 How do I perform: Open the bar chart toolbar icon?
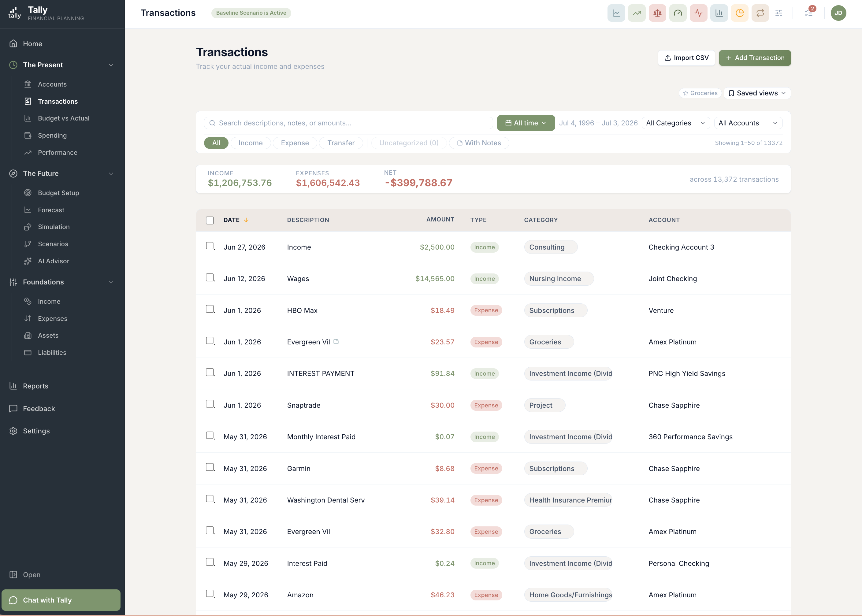tap(719, 13)
